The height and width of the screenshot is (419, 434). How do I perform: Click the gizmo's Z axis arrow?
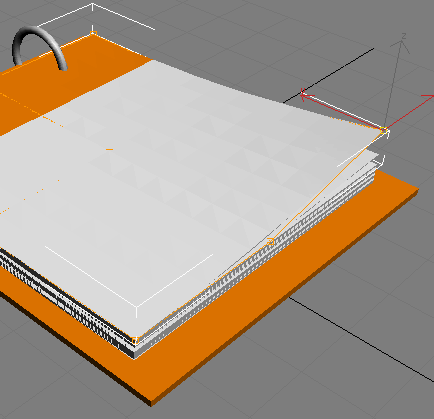(x=402, y=43)
